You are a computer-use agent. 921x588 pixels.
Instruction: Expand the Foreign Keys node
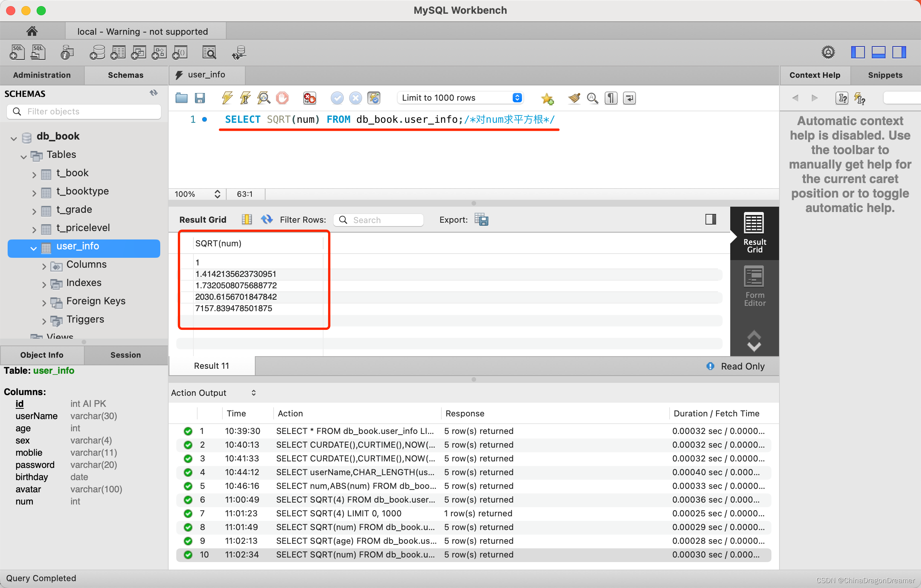click(x=44, y=303)
